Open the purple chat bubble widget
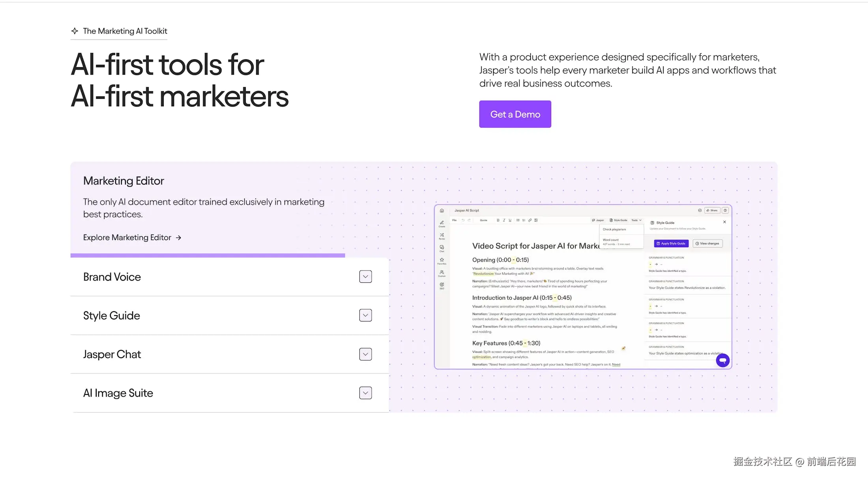The image size is (868, 479). click(x=722, y=360)
